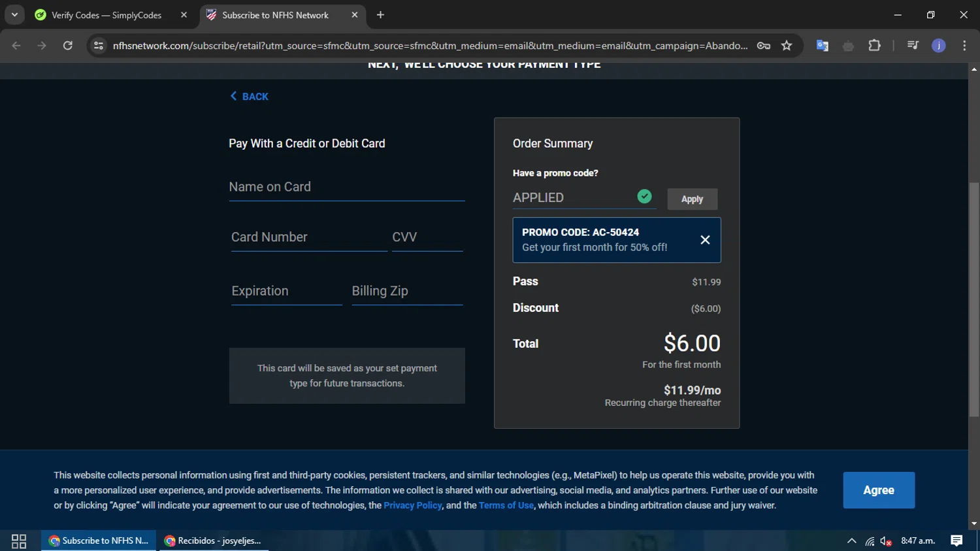Viewport: 980px width, 551px height.
Task: Go back with browser back arrow
Action: pyautogui.click(x=16, y=46)
